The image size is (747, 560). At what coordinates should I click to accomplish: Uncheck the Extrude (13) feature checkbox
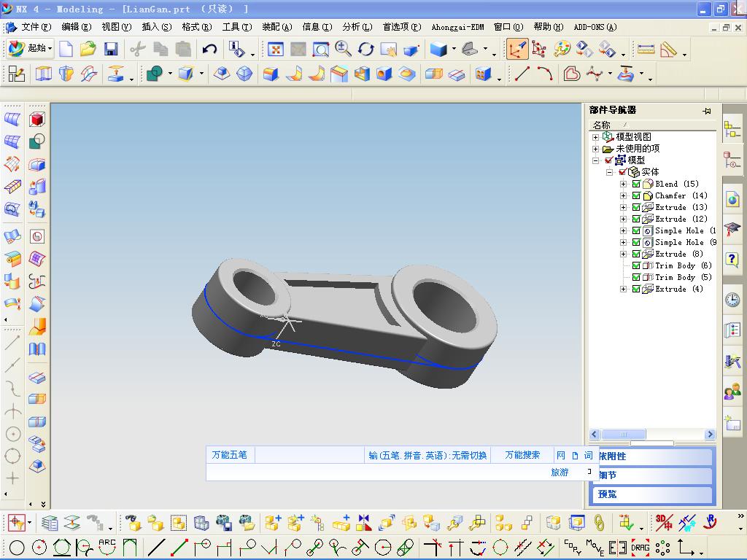pos(636,208)
